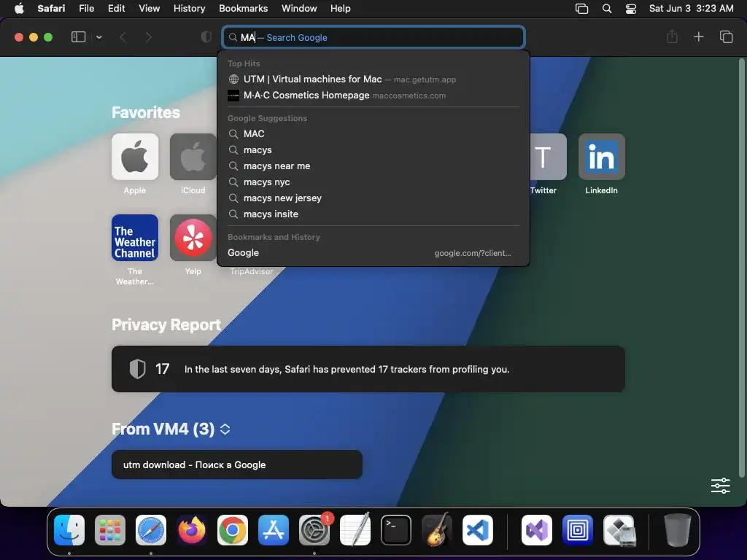Choose the macys insite suggestion
Screen dimensions: 747x560
tap(373, 214)
